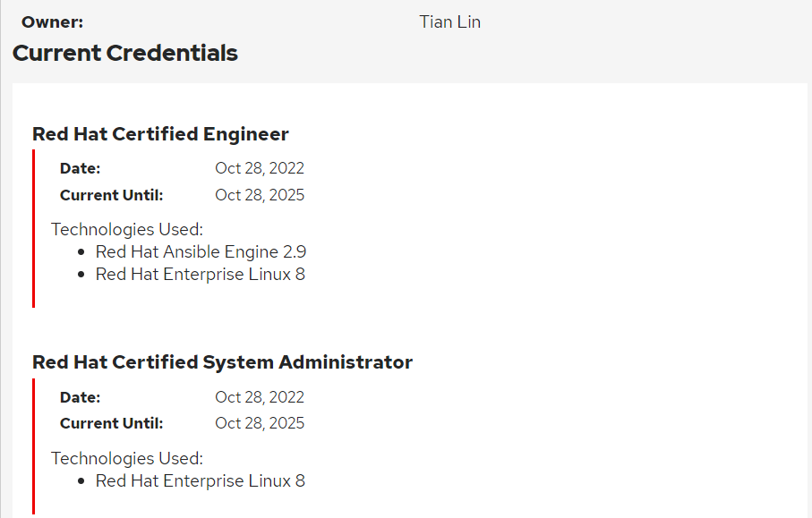812x518 pixels.
Task: Click System Administrator's Oct 28, 2025 expiry date
Action: click(x=260, y=424)
